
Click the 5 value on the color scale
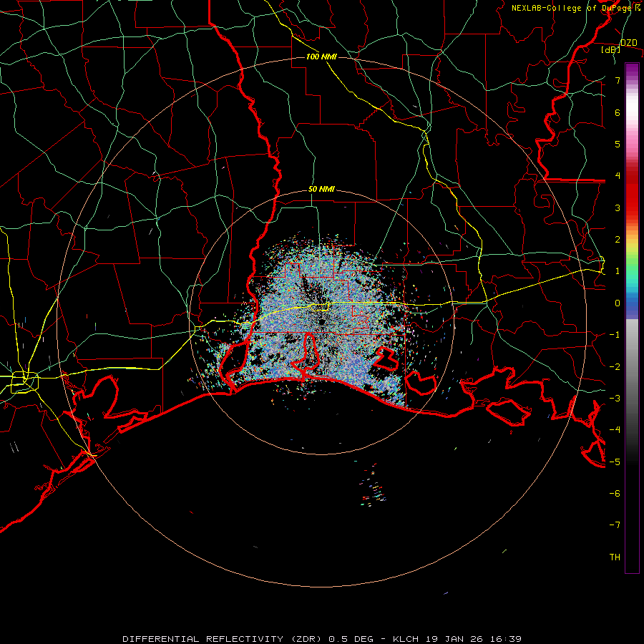click(618, 144)
